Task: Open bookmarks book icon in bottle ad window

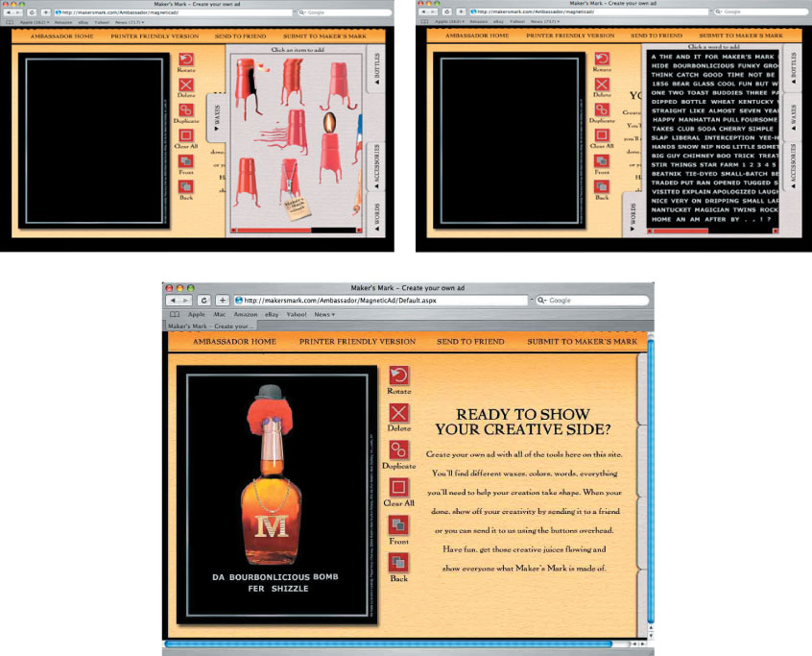Action: coord(175,314)
